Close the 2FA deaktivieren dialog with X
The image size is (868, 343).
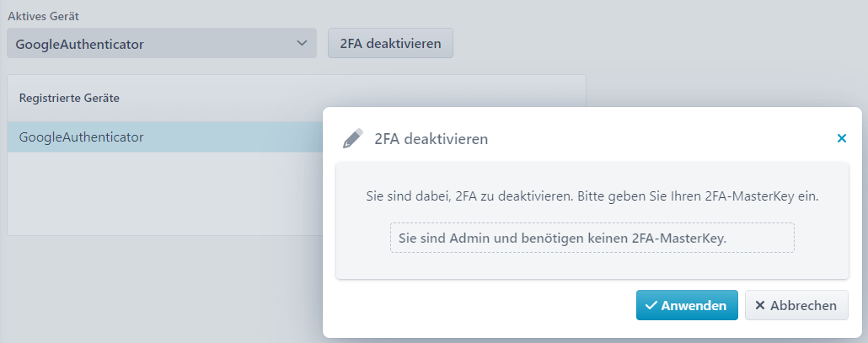click(841, 138)
